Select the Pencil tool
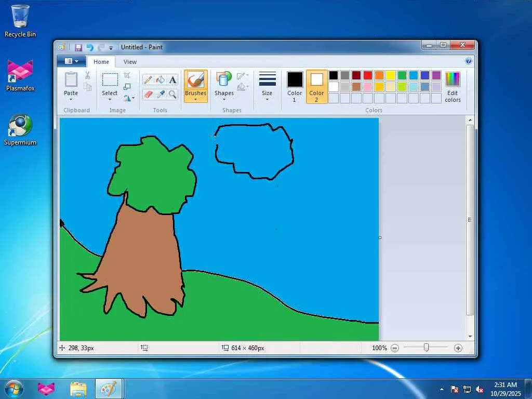 148,79
